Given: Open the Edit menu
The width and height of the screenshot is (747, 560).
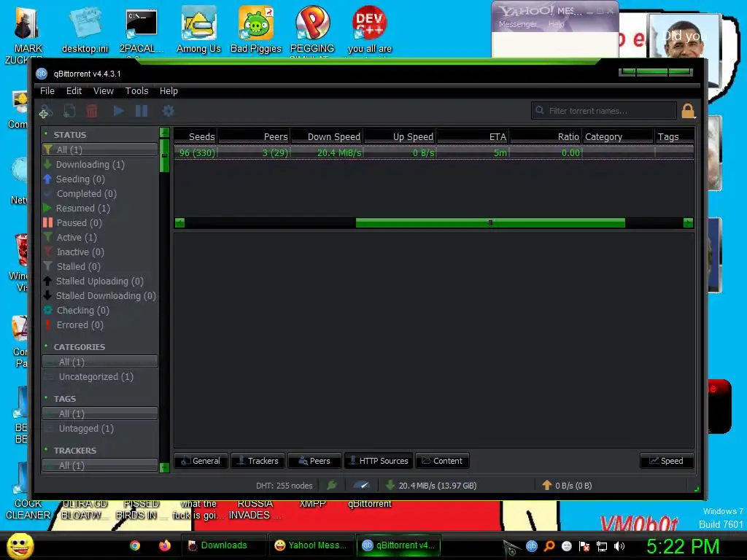Looking at the screenshot, I should tap(74, 91).
